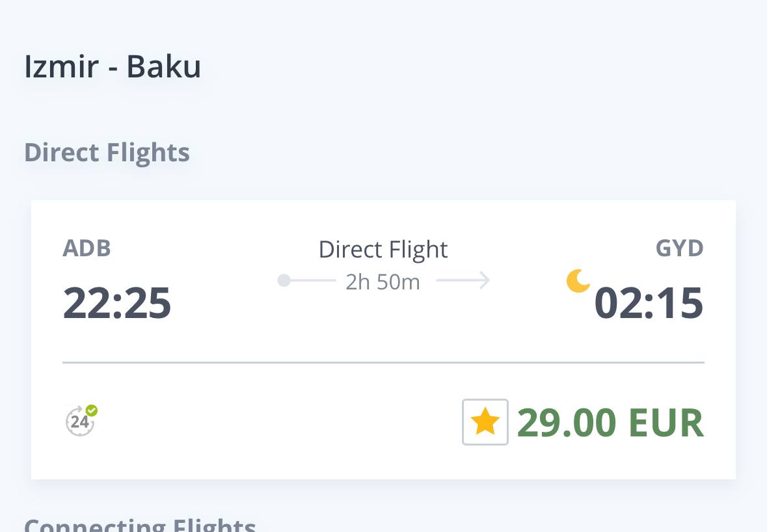
Task: Click the 22:25 departure time
Action: [117, 303]
